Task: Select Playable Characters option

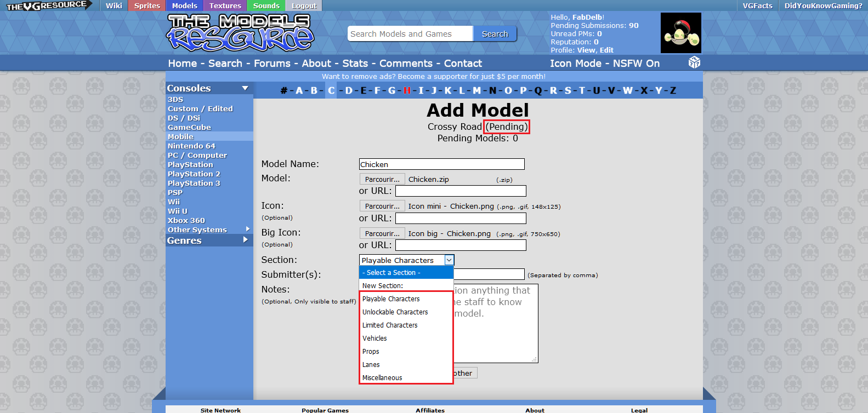Action: point(406,299)
